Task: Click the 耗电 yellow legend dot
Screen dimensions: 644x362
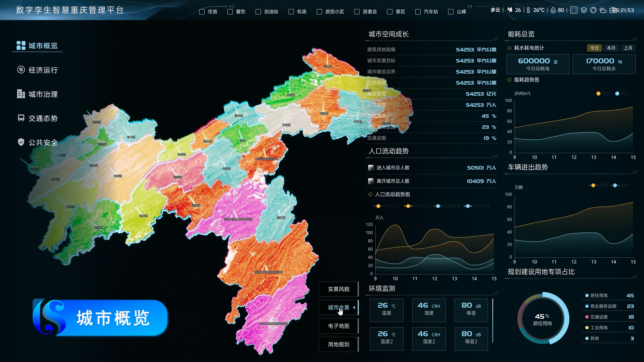Action: click(598, 94)
